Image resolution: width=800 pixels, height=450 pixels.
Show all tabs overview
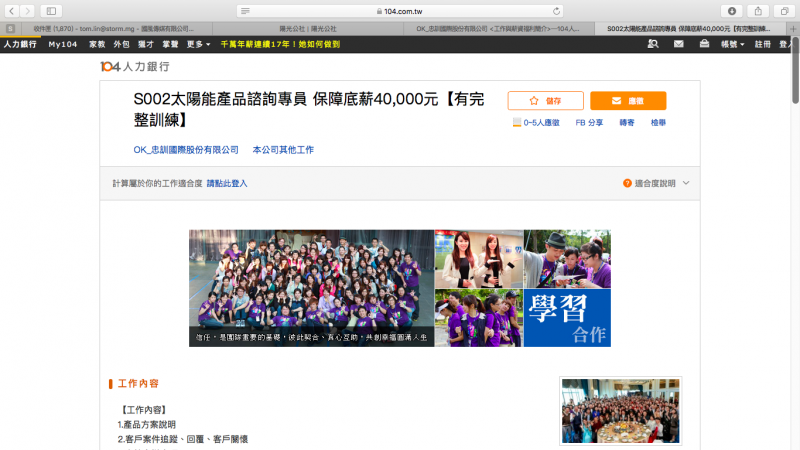point(785,11)
